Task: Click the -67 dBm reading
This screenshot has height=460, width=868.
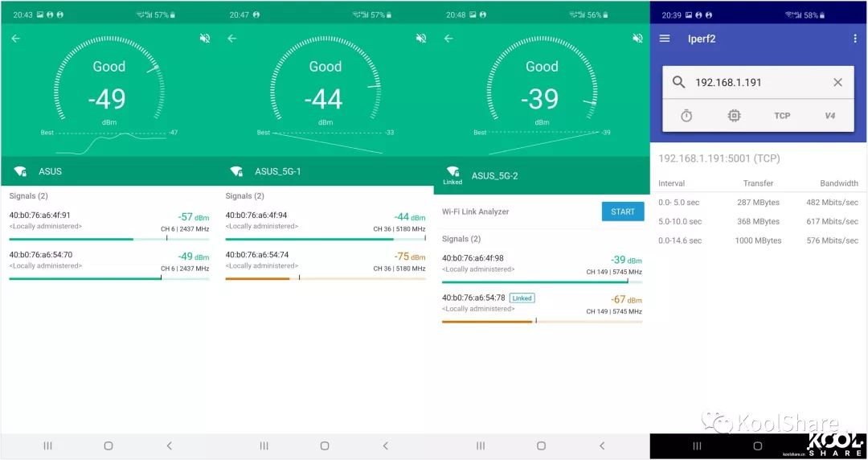Action: click(x=626, y=300)
